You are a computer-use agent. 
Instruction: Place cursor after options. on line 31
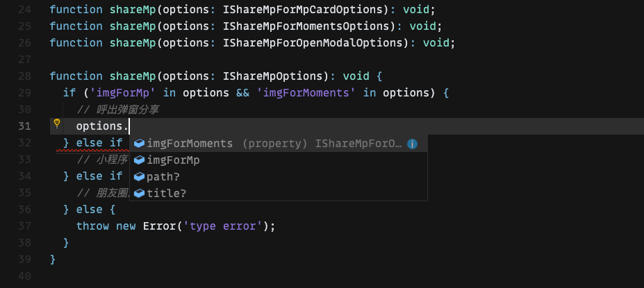pyautogui.click(x=129, y=126)
